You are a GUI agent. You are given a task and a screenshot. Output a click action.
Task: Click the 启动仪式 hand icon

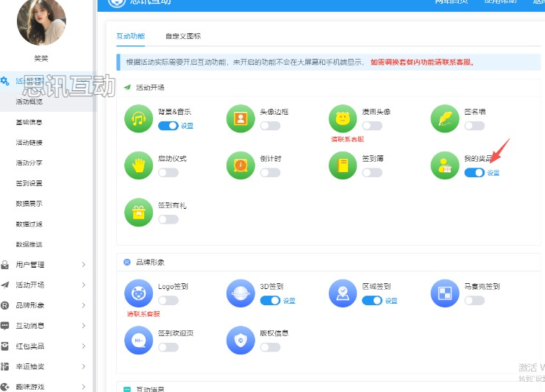[x=138, y=165]
